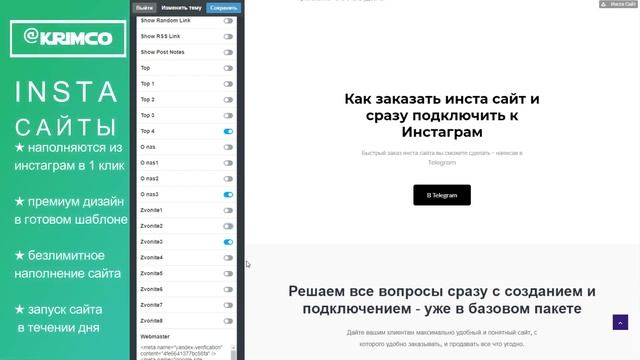The height and width of the screenshot is (360, 640).
Task: Turn on the Top switch
Action: 228,68
